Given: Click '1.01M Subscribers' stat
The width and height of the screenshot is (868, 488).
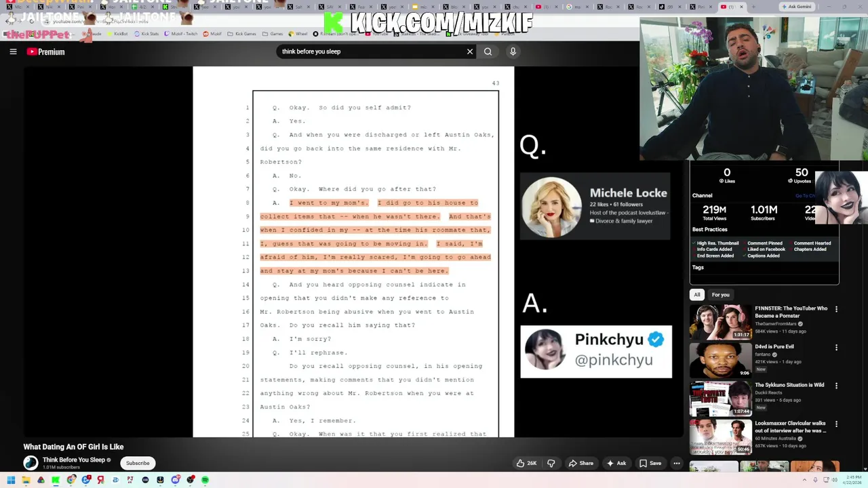Looking at the screenshot, I should click(x=764, y=213).
